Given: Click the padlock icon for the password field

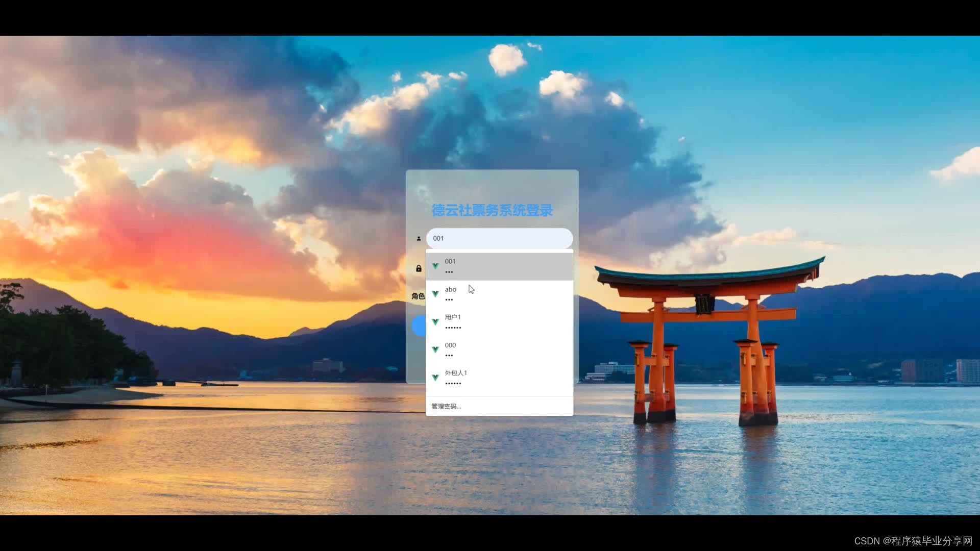Looking at the screenshot, I should (x=419, y=268).
